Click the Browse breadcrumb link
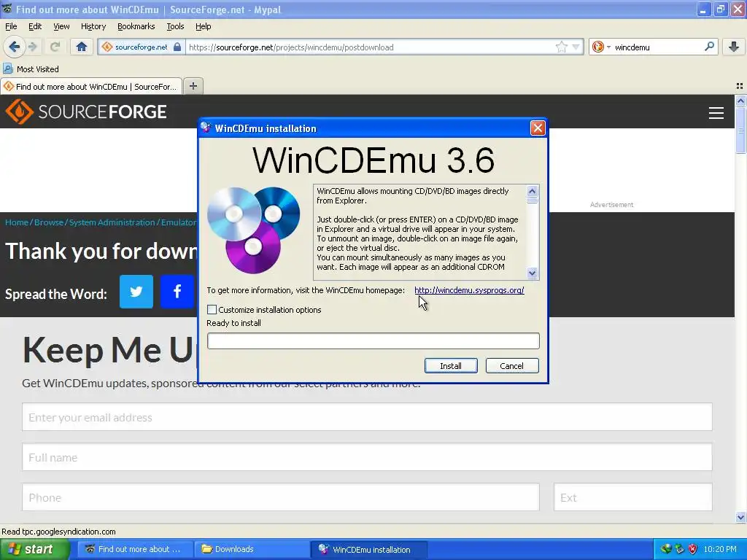Viewport: 747px width, 560px height. click(49, 222)
